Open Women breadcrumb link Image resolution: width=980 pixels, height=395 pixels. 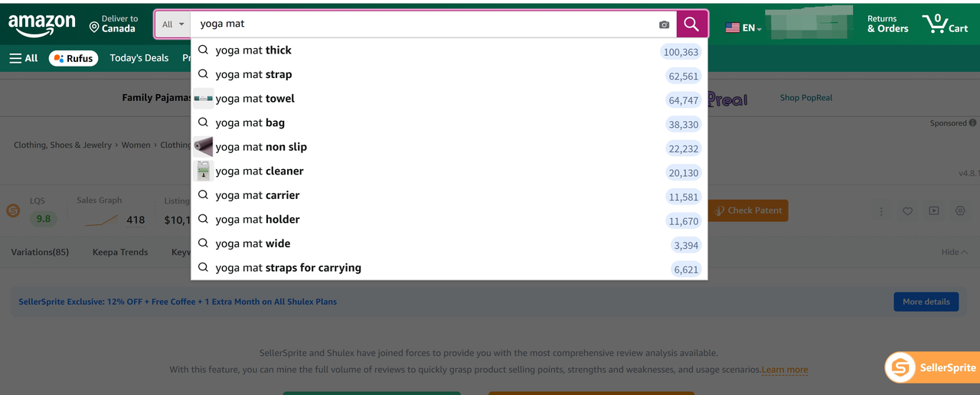pyautogui.click(x=136, y=145)
